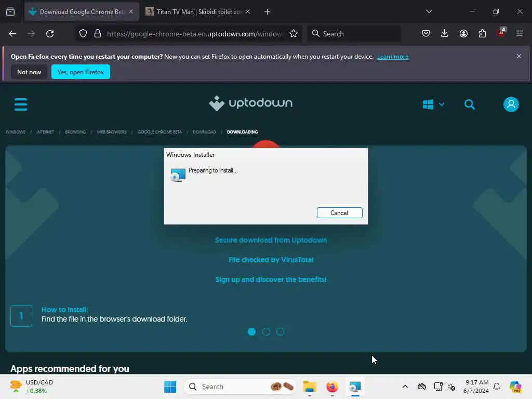Viewport: 532px width, 399px height.
Task: Cancel the Windows Installer dialog
Action: (x=340, y=212)
